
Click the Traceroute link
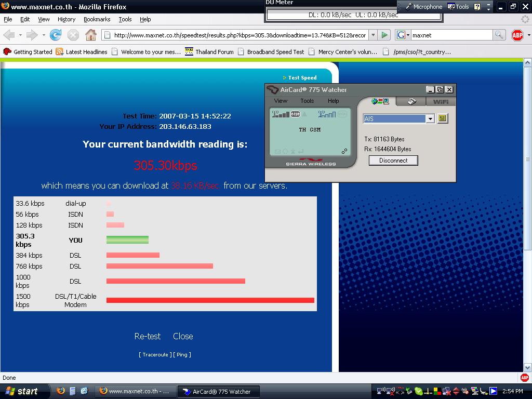pos(155,354)
